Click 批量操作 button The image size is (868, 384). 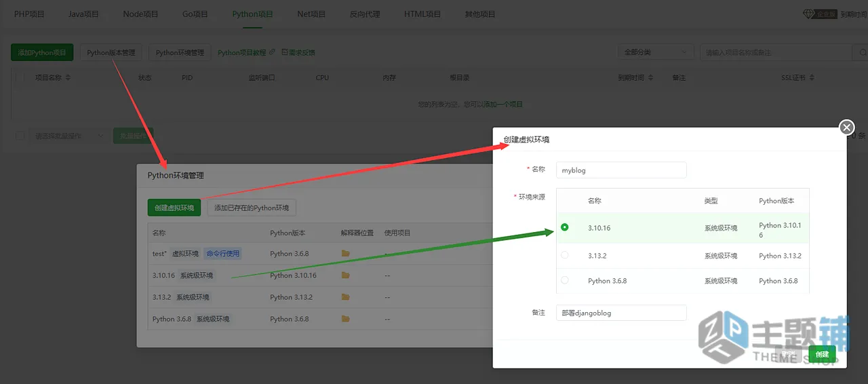pyautogui.click(x=133, y=136)
